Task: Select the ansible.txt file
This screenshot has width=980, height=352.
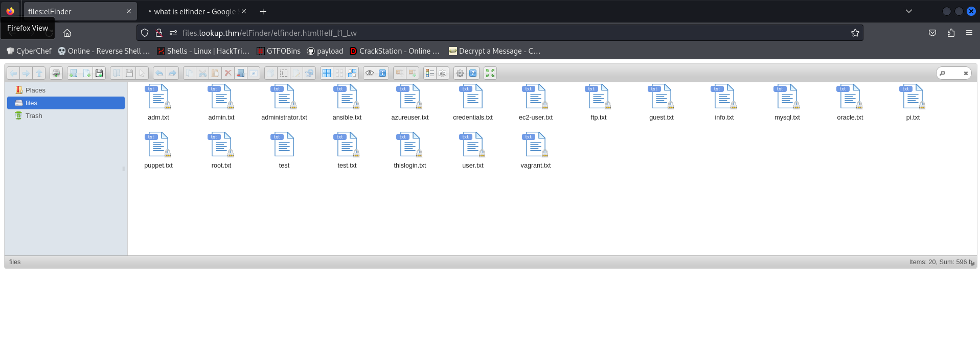Action: (347, 103)
